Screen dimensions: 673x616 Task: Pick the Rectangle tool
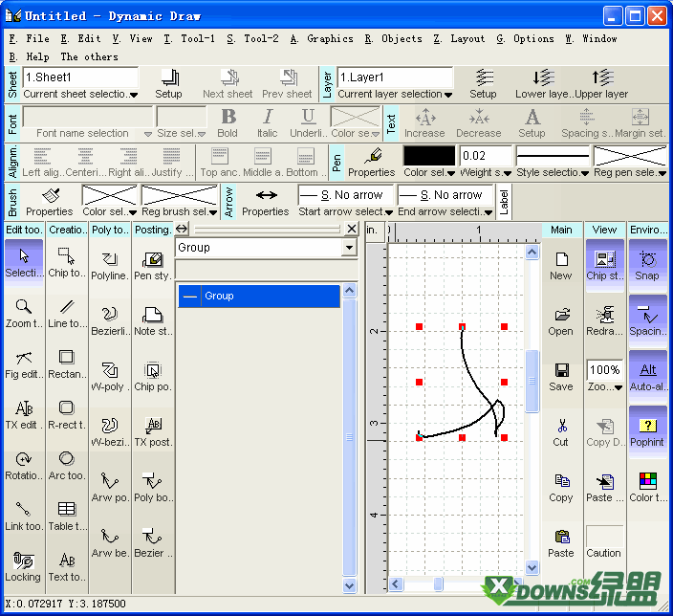[67, 364]
